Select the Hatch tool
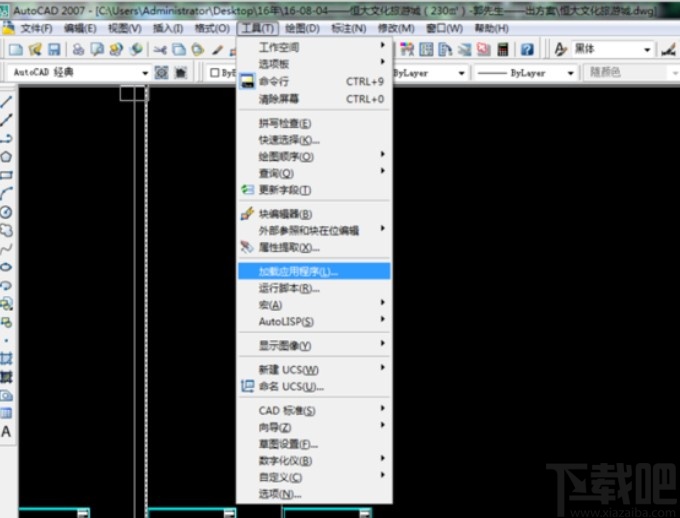The image size is (680, 518). pyautogui.click(x=7, y=358)
